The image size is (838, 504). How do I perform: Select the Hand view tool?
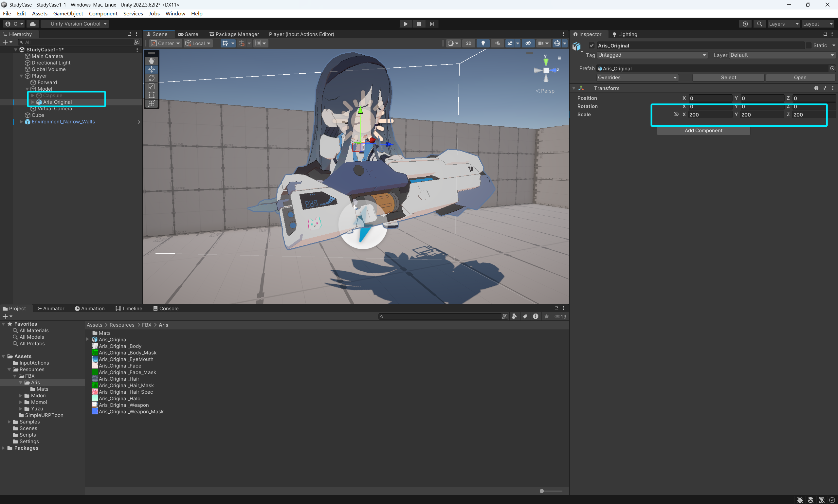(x=152, y=61)
